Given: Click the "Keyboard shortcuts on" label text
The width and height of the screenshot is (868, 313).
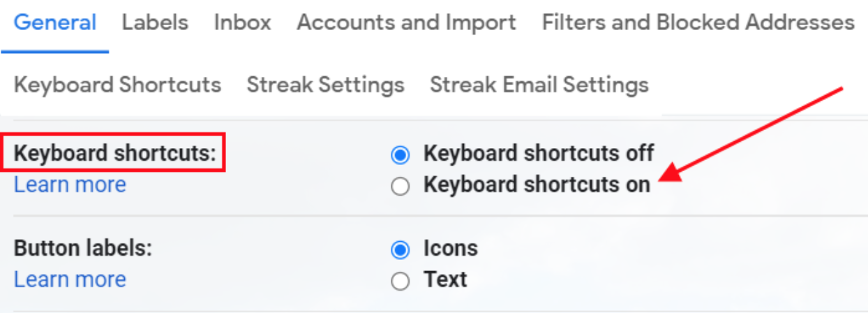Looking at the screenshot, I should pyautogui.click(x=537, y=185).
